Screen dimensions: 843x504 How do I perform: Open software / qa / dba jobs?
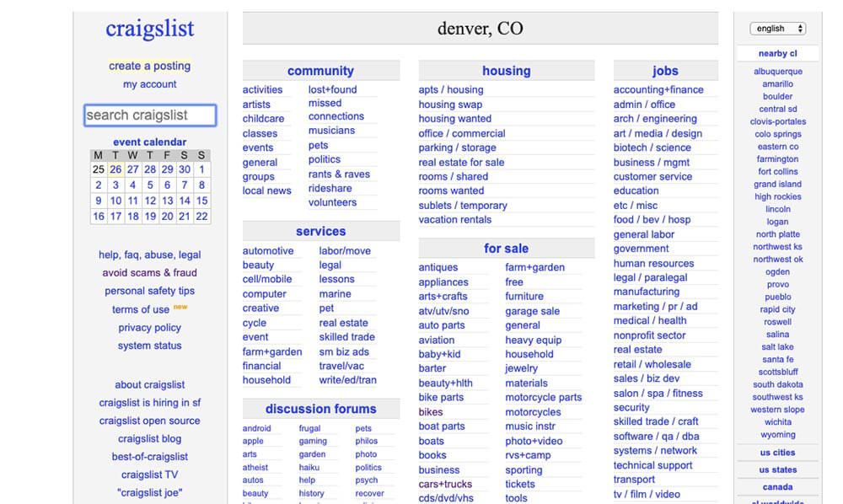[656, 437]
